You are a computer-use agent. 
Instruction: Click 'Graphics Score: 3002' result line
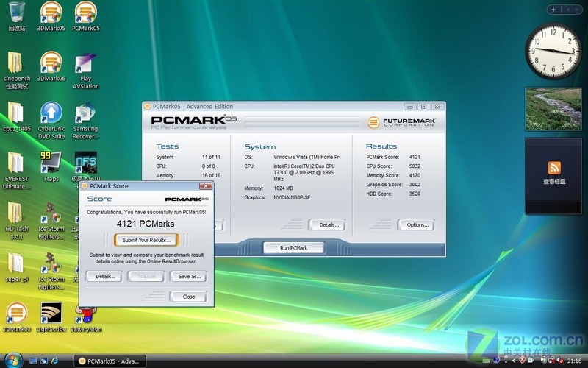393,185
